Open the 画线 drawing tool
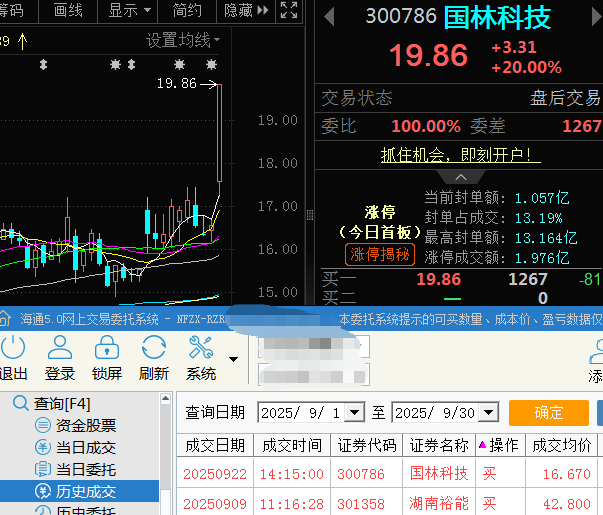The height and width of the screenshot is (515, 603). click(x=68, y=10)
